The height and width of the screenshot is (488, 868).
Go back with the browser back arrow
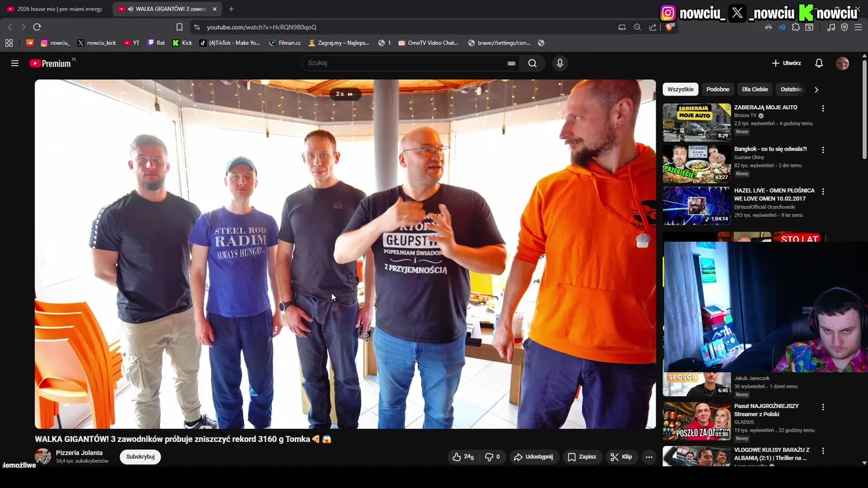[x=9, y=27]
